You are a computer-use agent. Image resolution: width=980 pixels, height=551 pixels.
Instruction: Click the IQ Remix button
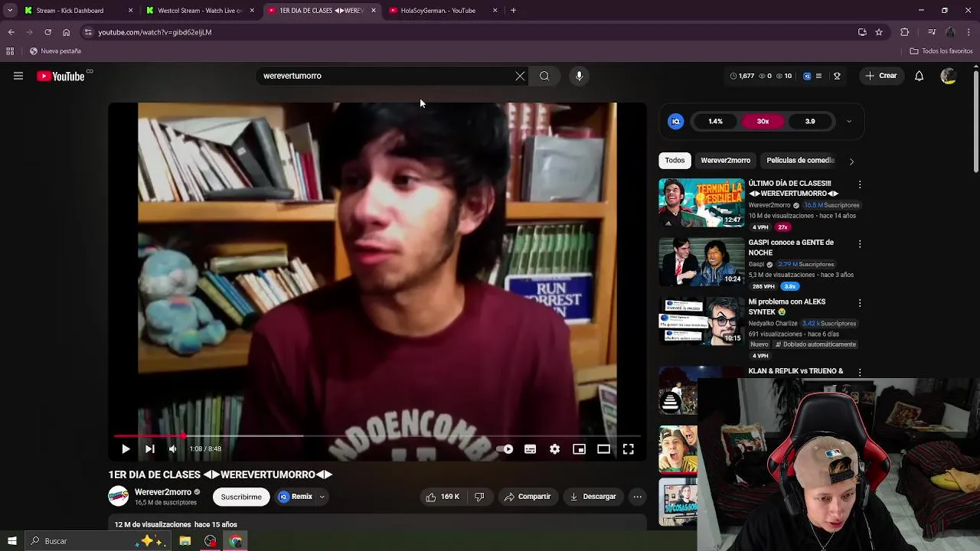tap(296, 497)
